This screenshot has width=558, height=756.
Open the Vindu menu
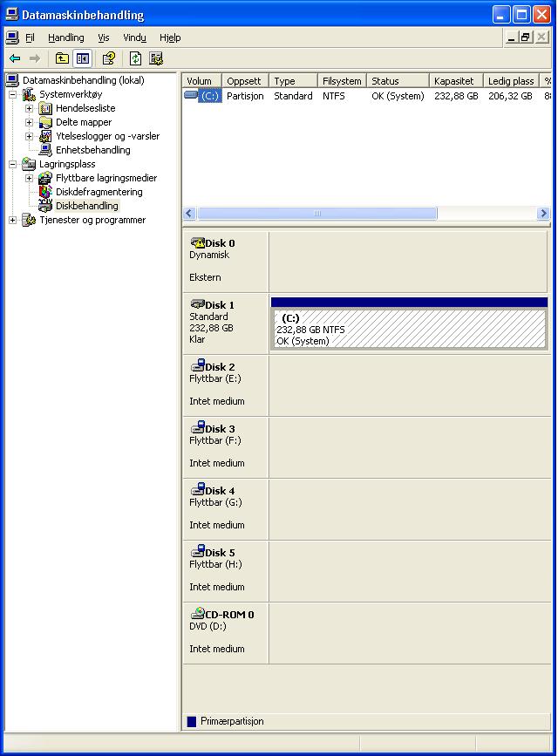click(134, 37)
